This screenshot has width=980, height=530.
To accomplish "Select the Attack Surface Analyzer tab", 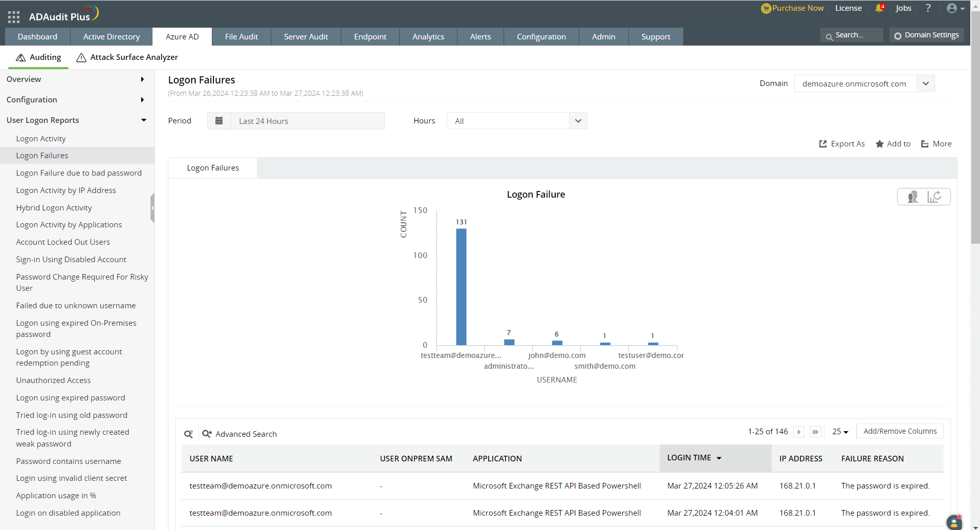I will click(x=126, y=57).
